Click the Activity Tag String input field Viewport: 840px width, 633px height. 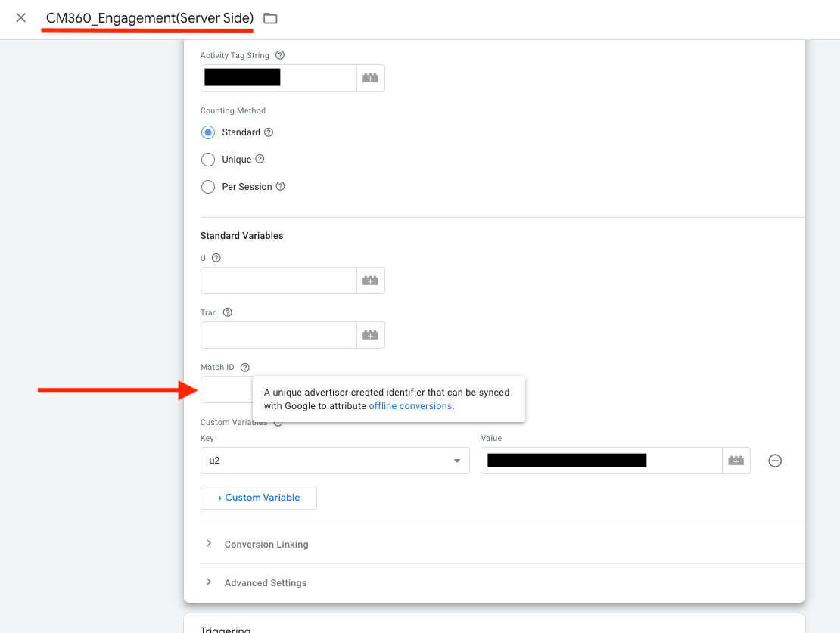pos(278,78)
